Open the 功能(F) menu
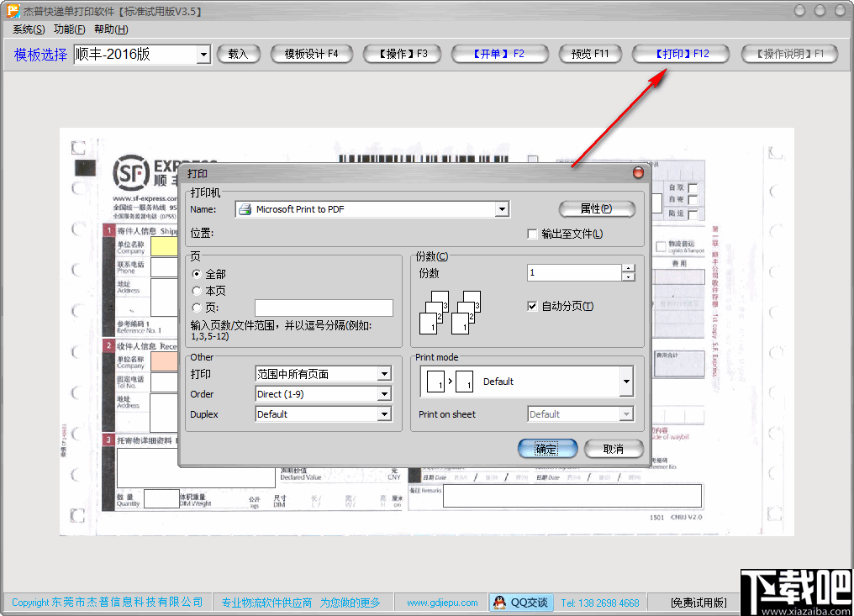854x616 pixels. [x=69, y=29]
